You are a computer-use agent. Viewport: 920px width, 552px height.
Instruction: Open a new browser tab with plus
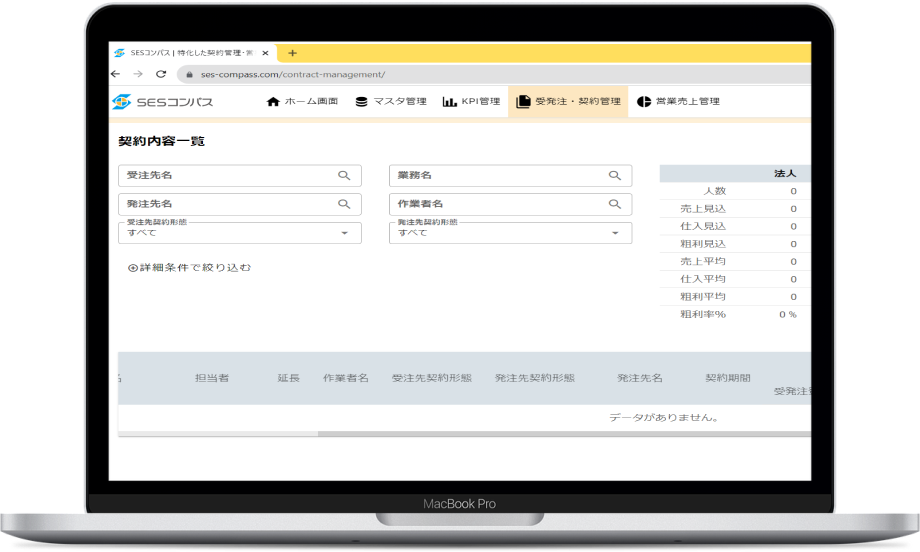point(292,53)
